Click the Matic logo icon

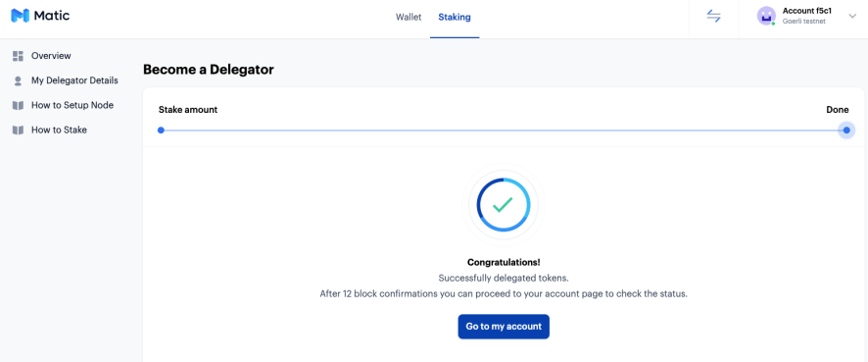(20, 16)
